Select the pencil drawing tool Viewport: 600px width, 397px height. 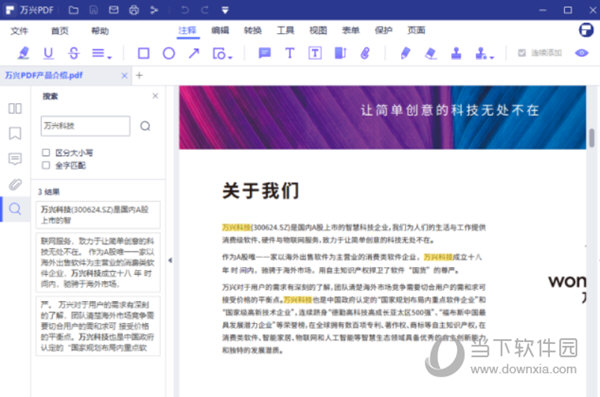point(405,53)
